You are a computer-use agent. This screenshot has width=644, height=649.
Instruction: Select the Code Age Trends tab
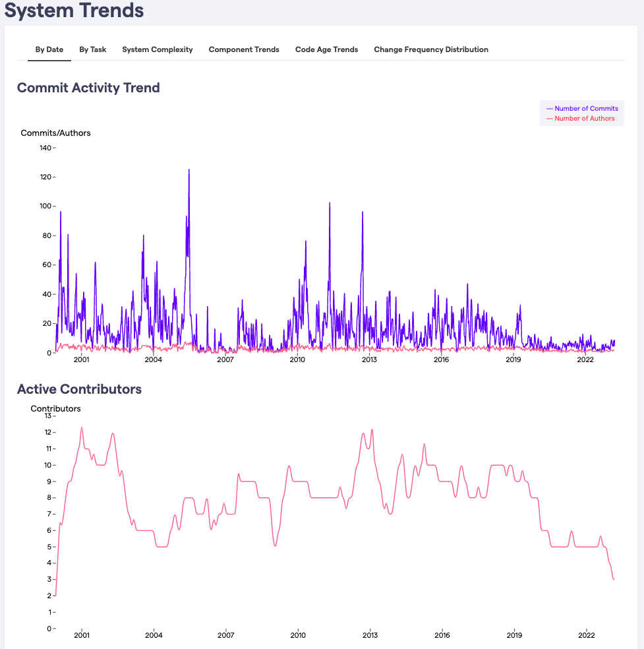click(x=326, y=49)
